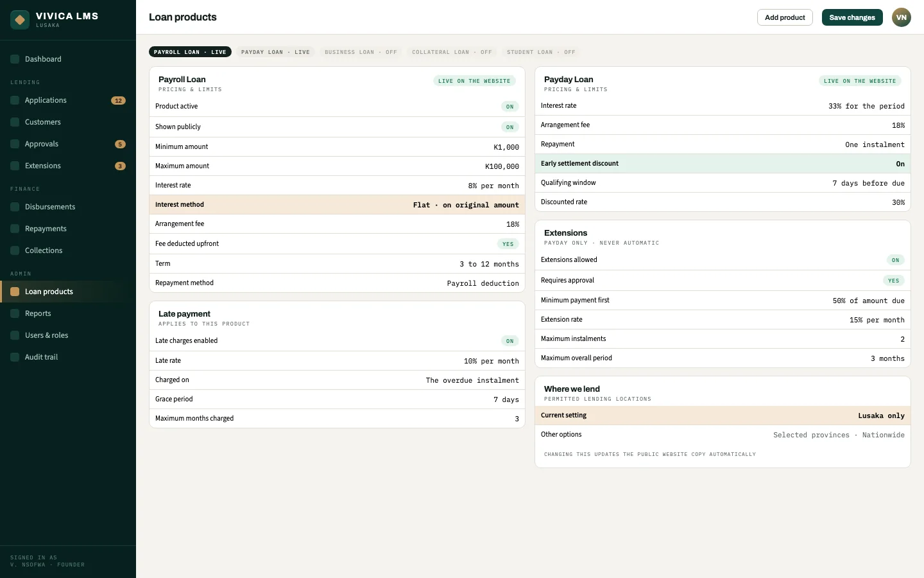
Task: Switch to the Payroll Loan tab
Action: pyautogui.click(x=190, y=52)
